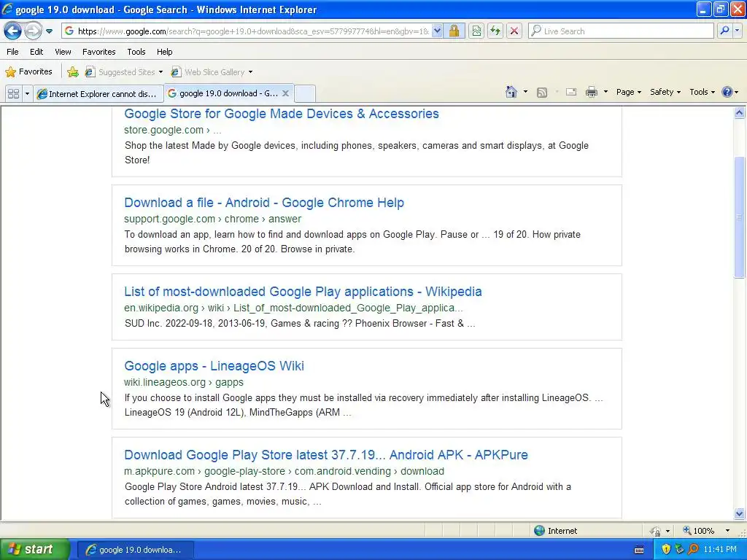Expand the address bar autocomplete dropdown
This screenshot has width=747, height=560.
[437, 31]
